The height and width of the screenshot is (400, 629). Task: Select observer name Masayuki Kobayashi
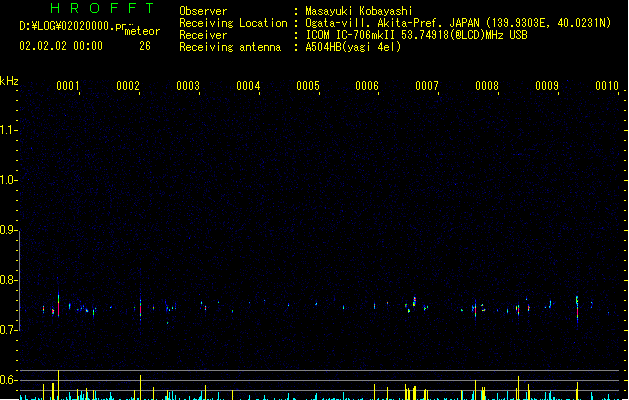pos(359,11)
